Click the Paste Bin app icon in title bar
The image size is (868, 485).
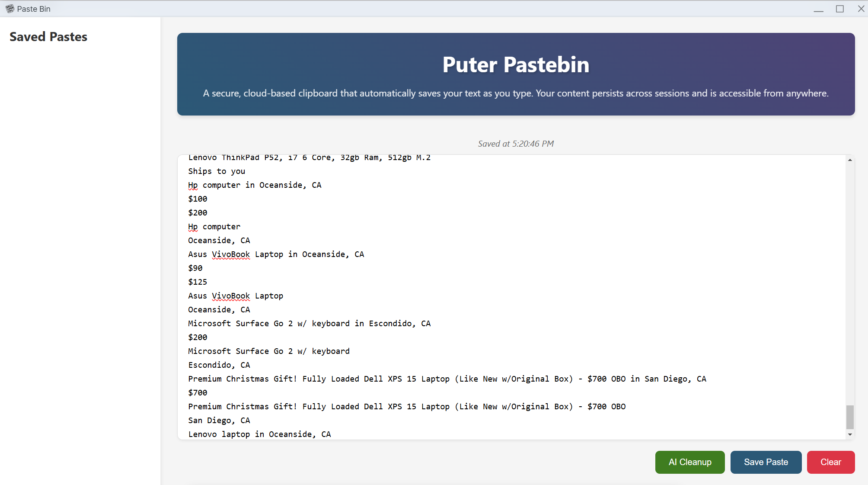coord(10,9)
